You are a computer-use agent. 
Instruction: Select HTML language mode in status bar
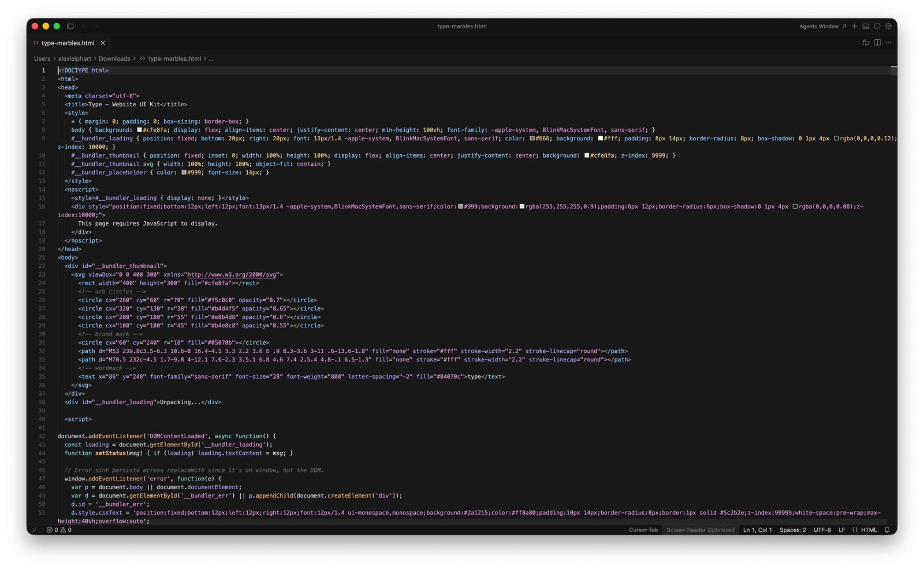click(865, 530)
